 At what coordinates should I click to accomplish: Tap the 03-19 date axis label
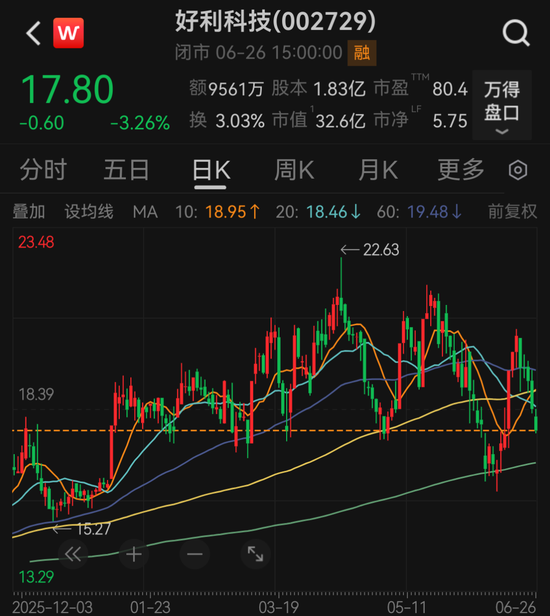(279, 607)
